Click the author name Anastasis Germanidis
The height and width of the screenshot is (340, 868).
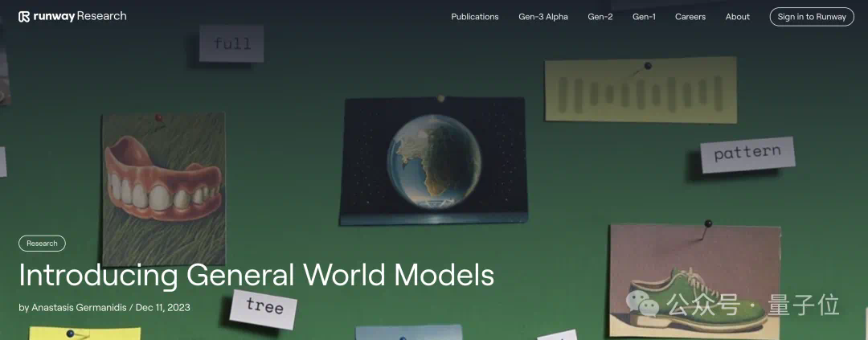(x=79, y=307)
